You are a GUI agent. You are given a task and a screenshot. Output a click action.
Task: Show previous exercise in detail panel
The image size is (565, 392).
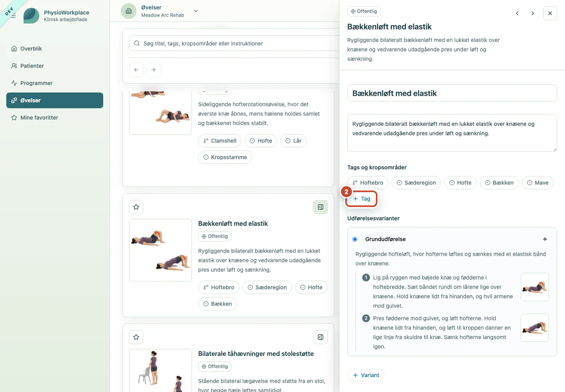pos(517,13)
